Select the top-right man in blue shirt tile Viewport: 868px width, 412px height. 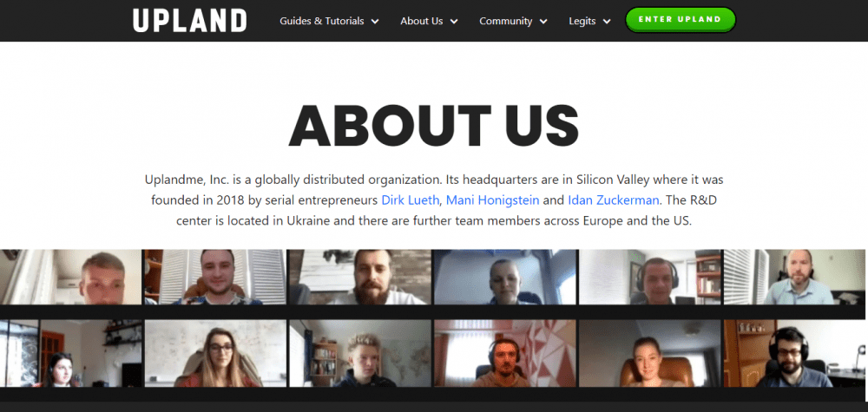(794, 277)
